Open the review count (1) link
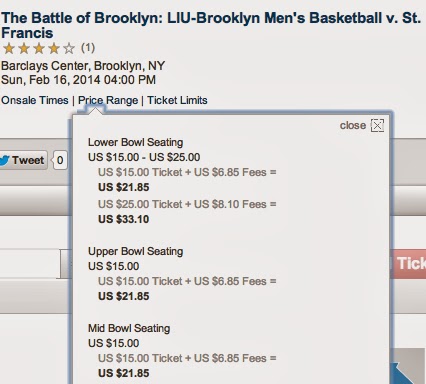The height and width of the screenshot is (384, 426). (88, 48)
